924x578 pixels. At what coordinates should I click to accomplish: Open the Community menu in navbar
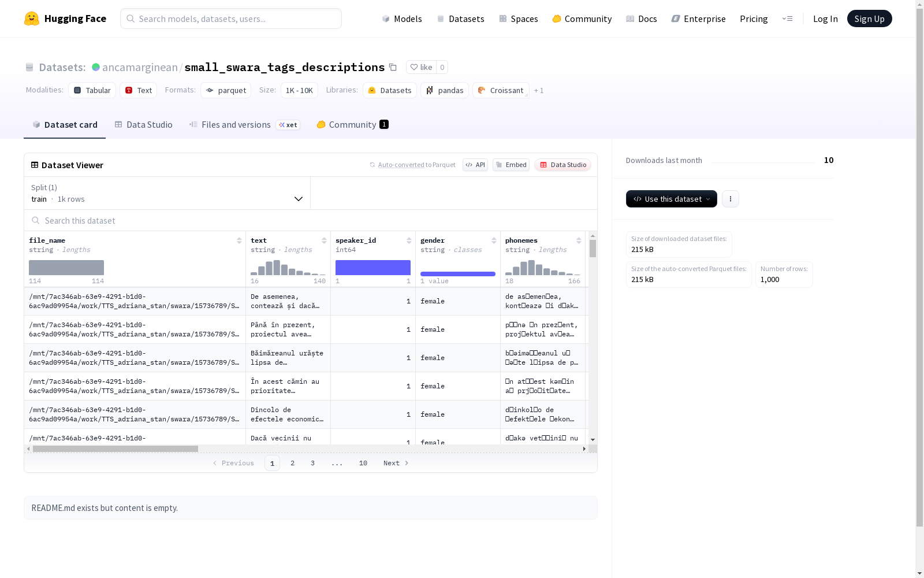[x=582, y=18]
